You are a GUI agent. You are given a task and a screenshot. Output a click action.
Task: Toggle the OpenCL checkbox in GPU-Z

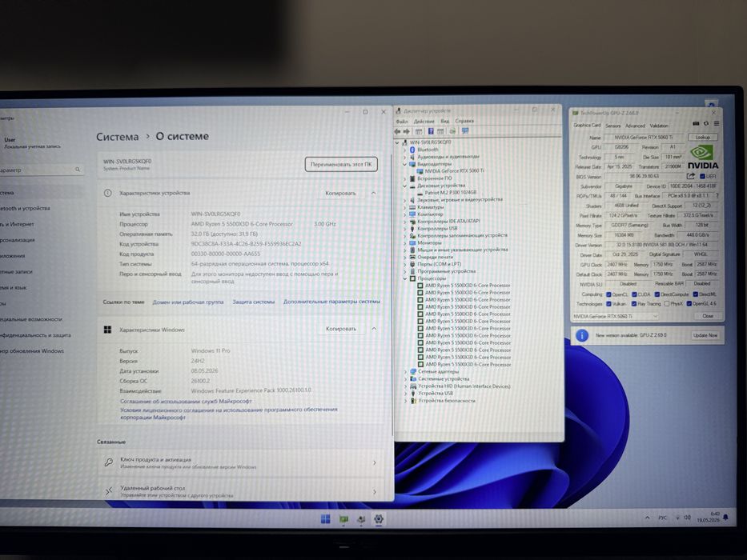[x=608, y=294]
